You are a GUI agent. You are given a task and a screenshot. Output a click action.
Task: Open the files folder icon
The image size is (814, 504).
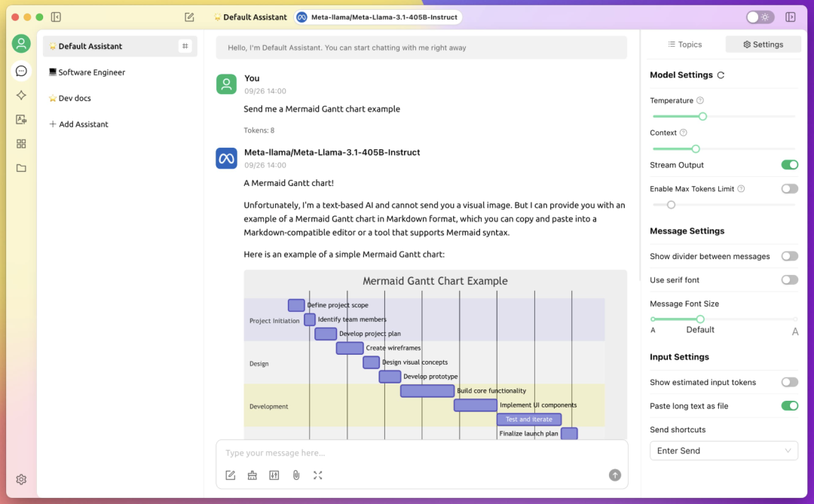[21, 168]
